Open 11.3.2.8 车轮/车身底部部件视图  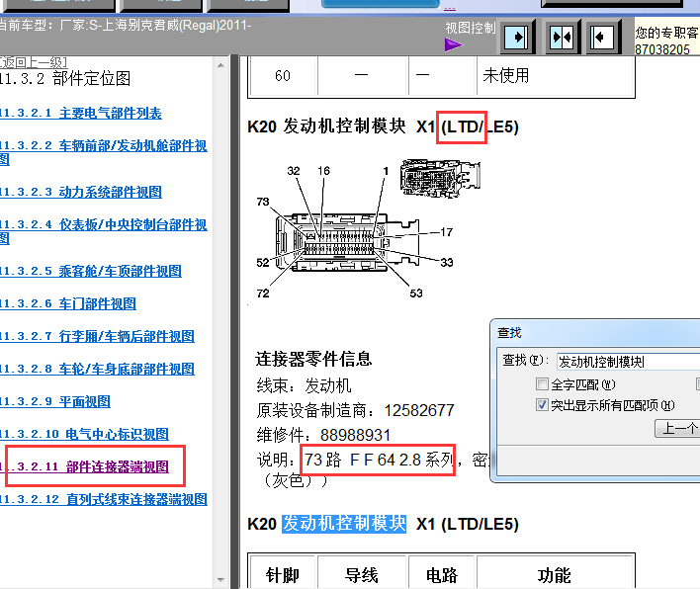pyautogui.click(x=97, y=369)
